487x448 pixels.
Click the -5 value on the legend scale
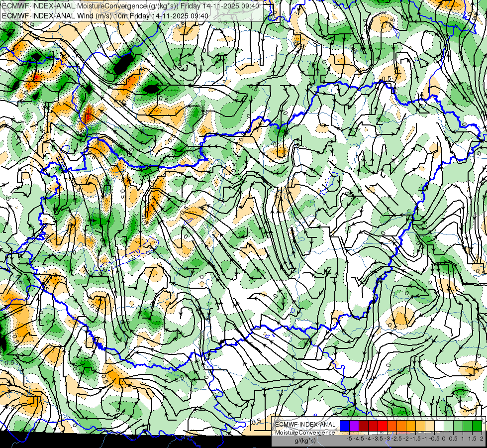point(349,439)
